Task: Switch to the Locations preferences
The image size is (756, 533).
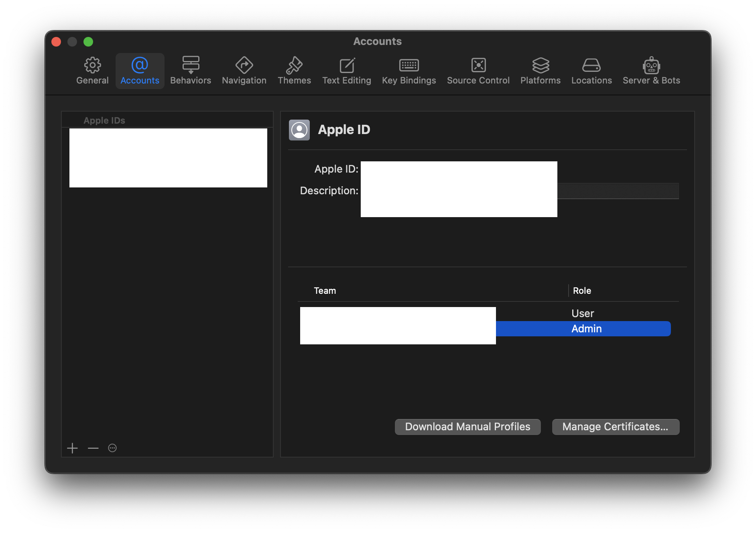Action: click(591, 71)
